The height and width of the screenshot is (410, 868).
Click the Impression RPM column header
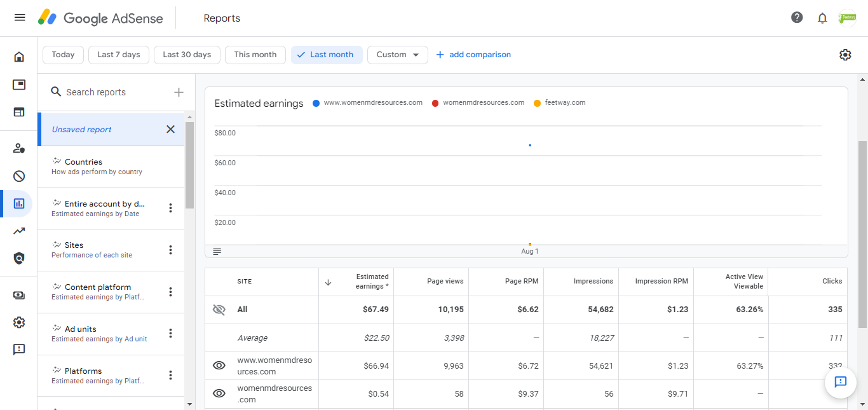pyautogui.click(x=662, y=281)
